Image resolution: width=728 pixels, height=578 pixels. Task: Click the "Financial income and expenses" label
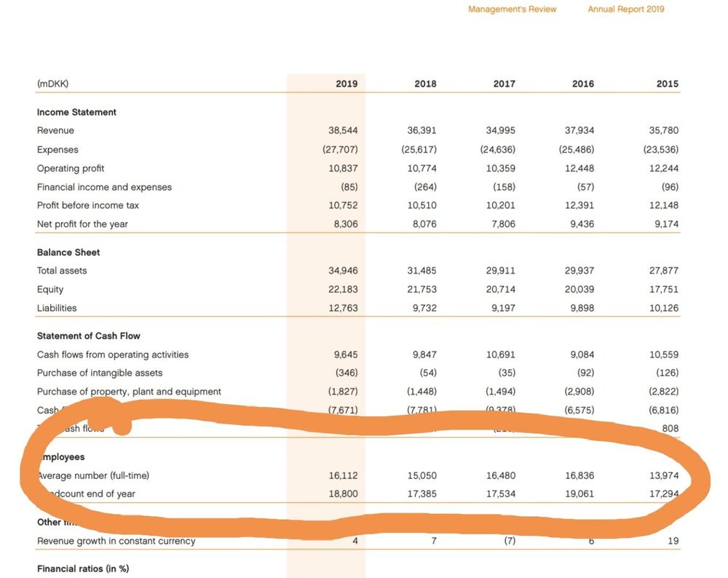104,187
